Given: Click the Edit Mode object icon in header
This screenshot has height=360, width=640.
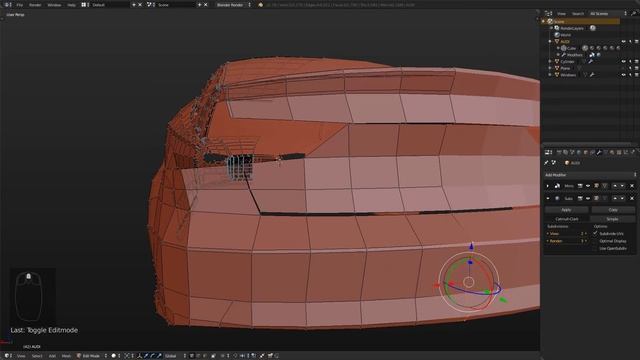Looking at the screenshot, I should tap(79, 356).
